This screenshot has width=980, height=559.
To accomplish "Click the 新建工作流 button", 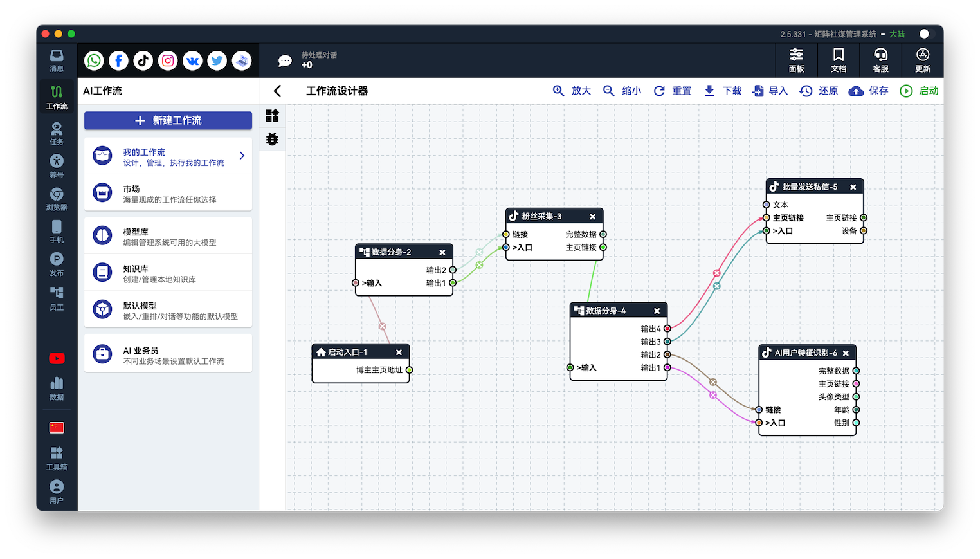I will [168, 120].
